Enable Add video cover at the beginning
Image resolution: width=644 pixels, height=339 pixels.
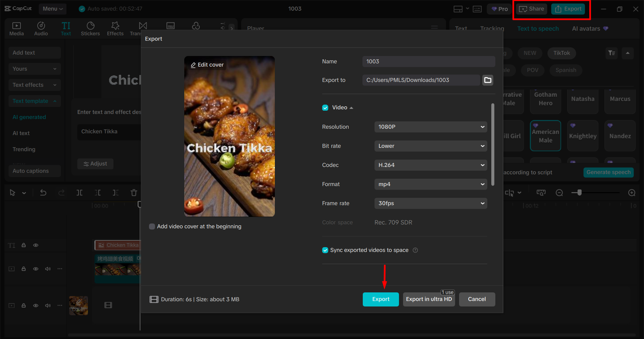click(x=152, y=226)
